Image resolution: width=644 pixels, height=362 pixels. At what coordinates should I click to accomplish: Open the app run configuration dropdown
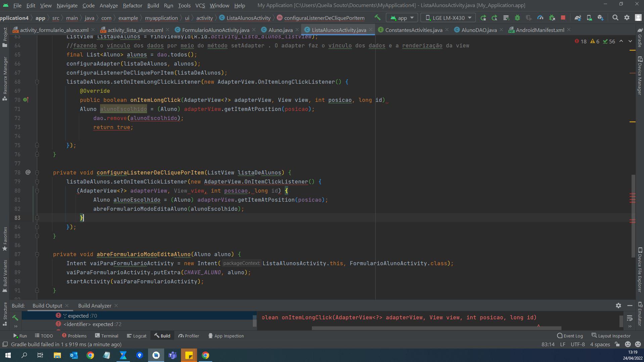(402, 18)
